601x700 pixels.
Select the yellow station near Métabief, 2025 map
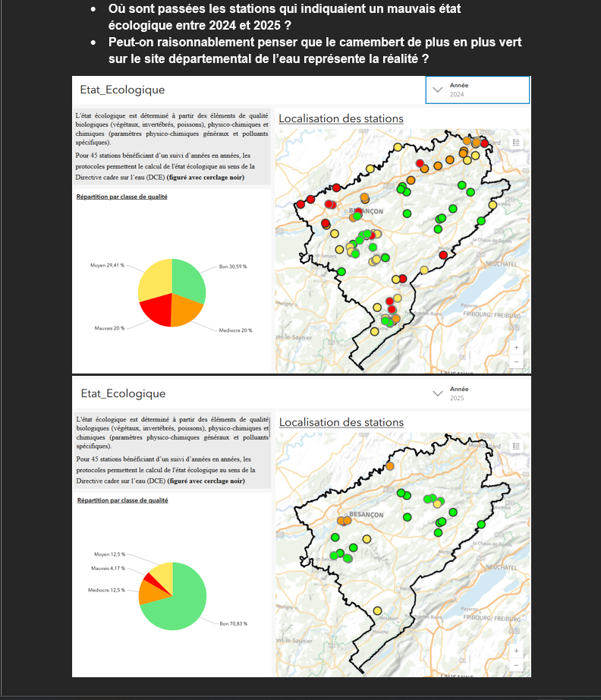pyautogui.click(x=377, y=610)
